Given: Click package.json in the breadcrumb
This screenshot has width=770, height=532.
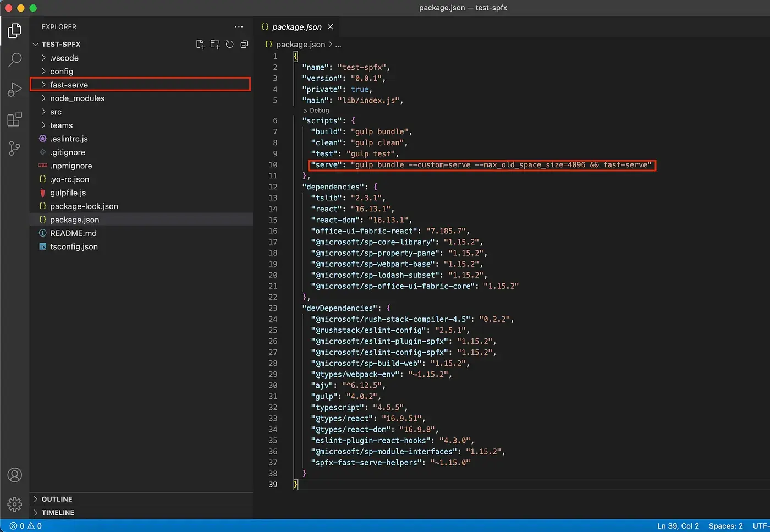Looking at the screenshot, I should (x=300, y=45).
